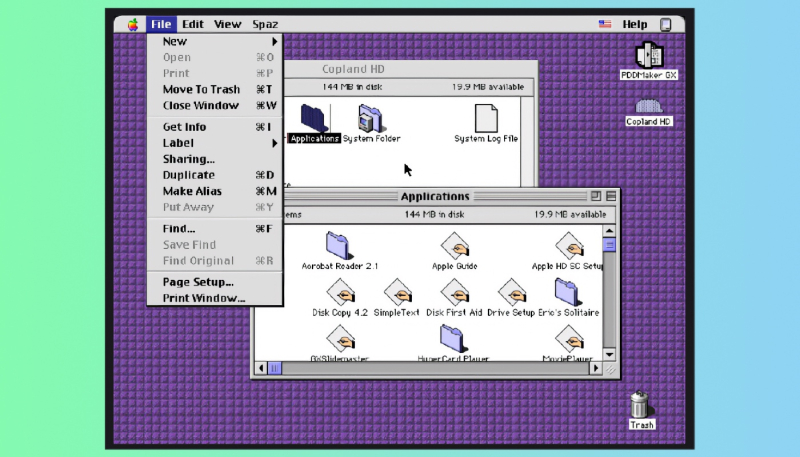Screen dimensions: 800x457
Task: Select the System Log File document icon
Action: [486, 118]
